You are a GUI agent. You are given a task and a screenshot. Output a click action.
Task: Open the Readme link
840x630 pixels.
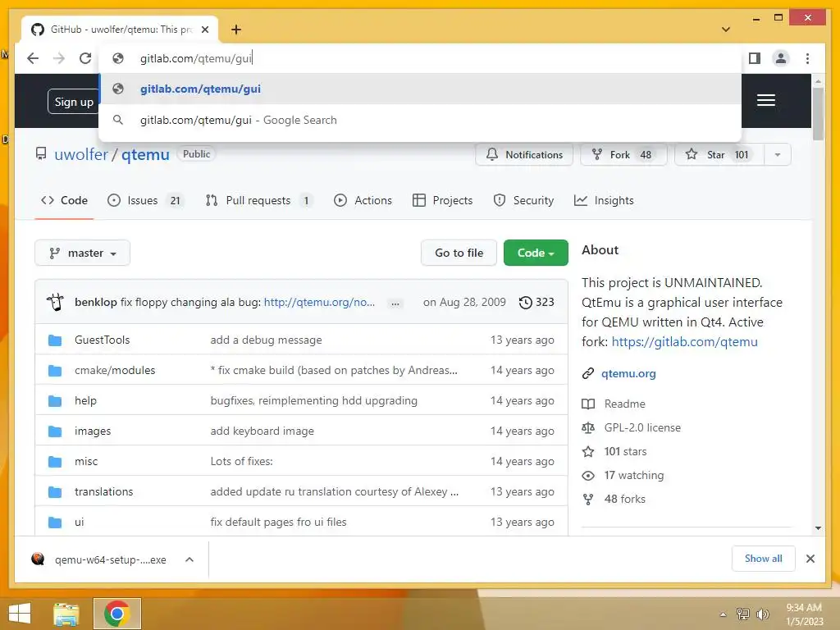pos(624,404)
